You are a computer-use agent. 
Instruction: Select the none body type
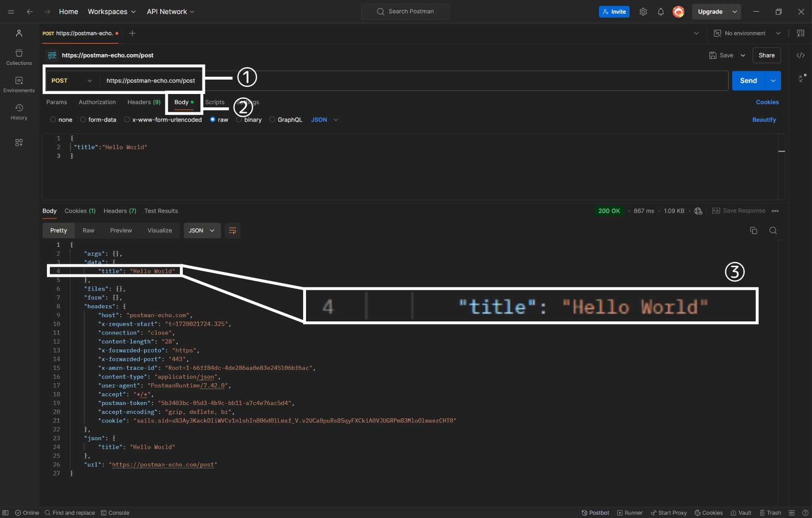coord(53,120)
